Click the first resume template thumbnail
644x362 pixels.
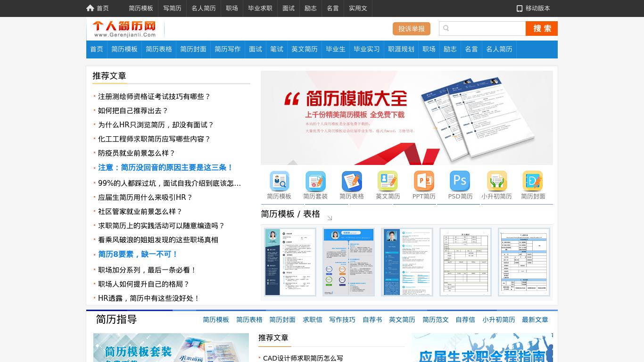click(x=290, y=262)
